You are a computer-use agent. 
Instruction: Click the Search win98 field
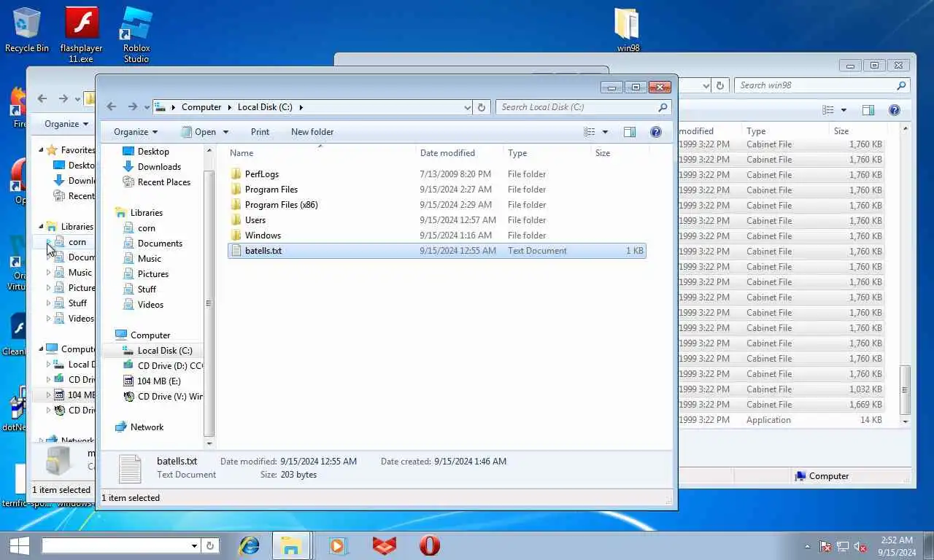pos(822,85)
